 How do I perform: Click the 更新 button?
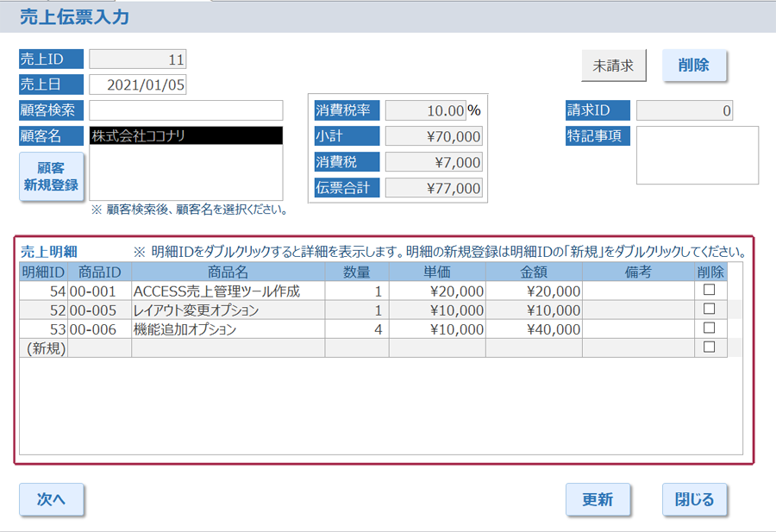tap(598, 499)
